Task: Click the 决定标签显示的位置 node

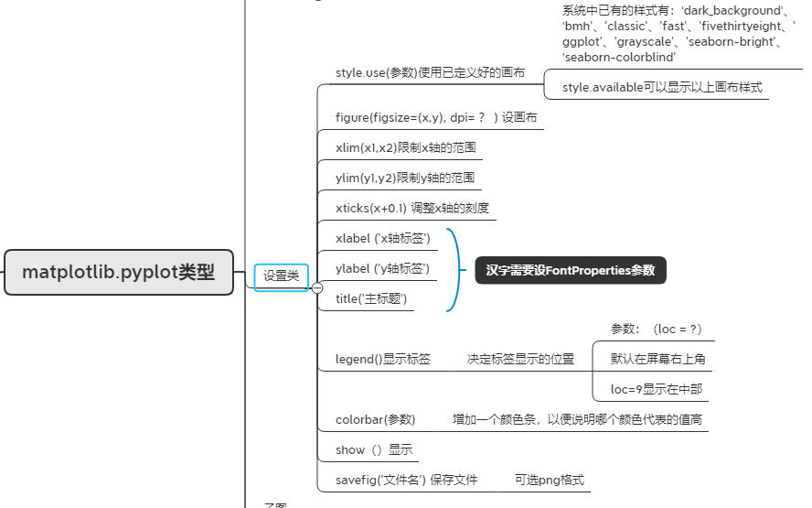Action: (x=520, y=359)
